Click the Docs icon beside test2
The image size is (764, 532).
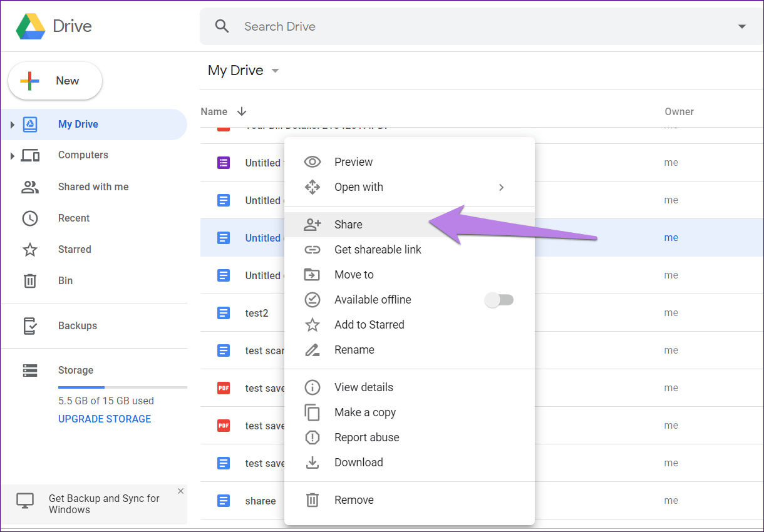(x=224, y=313)
